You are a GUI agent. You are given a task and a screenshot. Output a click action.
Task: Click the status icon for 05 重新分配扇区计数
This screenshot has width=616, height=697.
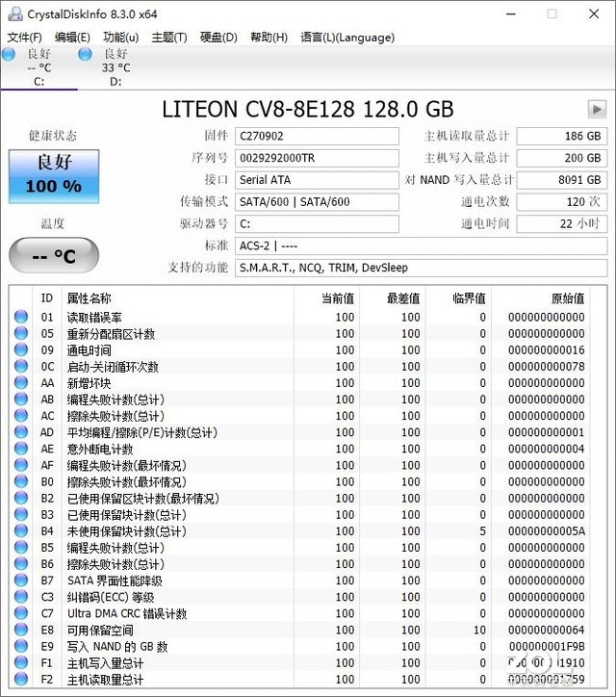coord(21,333)
